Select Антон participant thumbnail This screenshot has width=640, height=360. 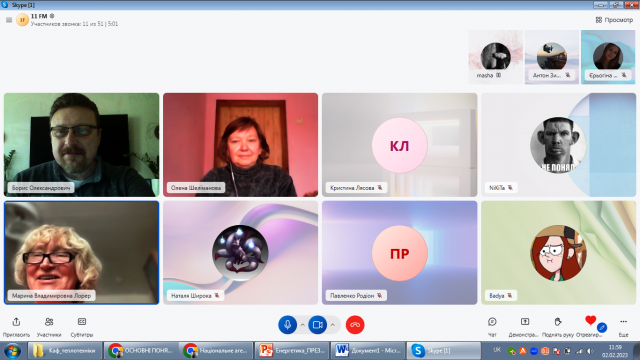[x=551, y=57]
